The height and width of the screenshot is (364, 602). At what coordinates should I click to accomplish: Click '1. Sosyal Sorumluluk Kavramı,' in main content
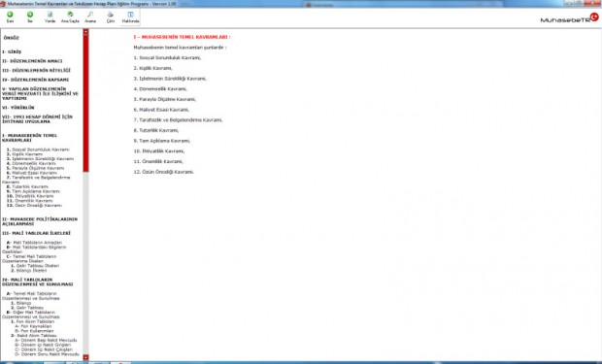click(x=167, y=57)
